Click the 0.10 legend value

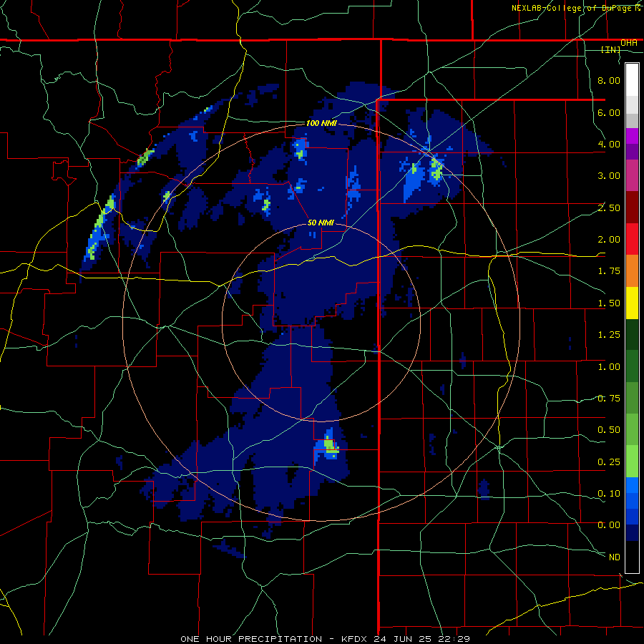pyautogui.click(x=609, y=494)
